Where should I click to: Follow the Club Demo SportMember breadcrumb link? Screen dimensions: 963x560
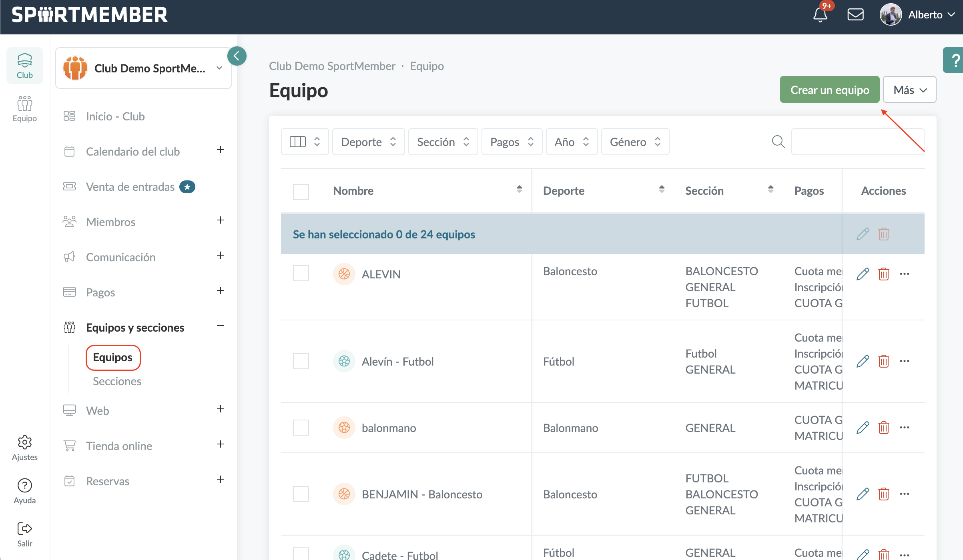332,66
